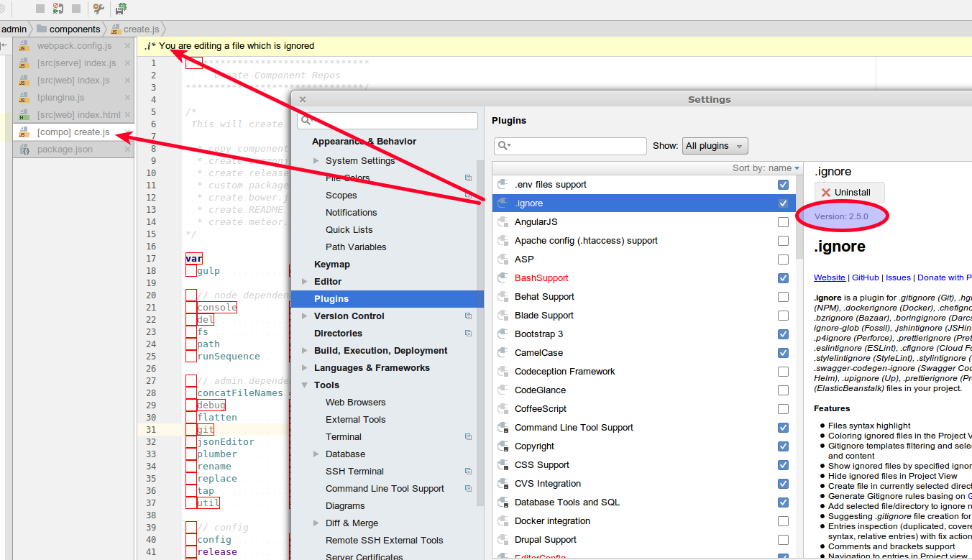The image size is (972, 560).
Task: Close the tplengine.js tab
Action: click(127, 98)
